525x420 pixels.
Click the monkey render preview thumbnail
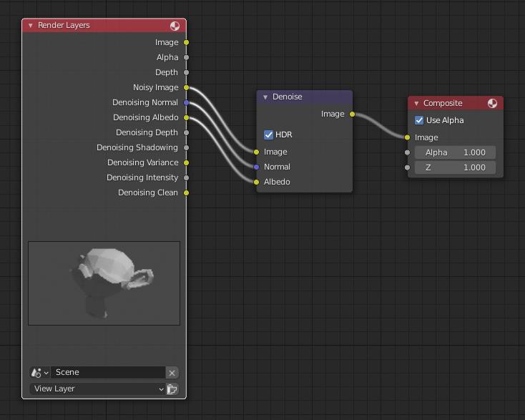click(x=104, y=283)
